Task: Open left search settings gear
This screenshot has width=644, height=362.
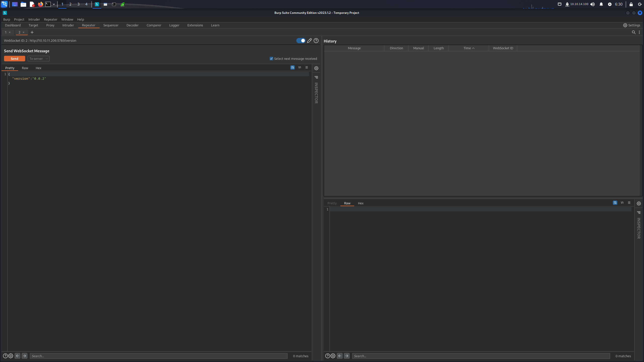Action: 11,356
